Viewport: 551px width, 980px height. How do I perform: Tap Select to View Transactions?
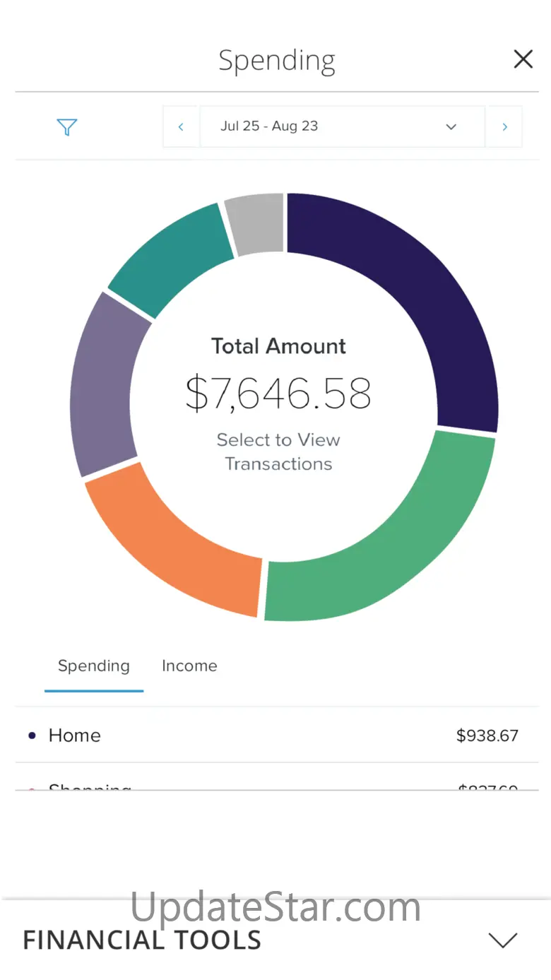278,451
